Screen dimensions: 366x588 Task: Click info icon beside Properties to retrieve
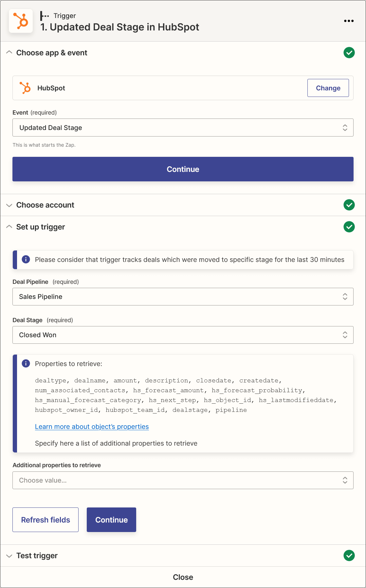(26, 363)
